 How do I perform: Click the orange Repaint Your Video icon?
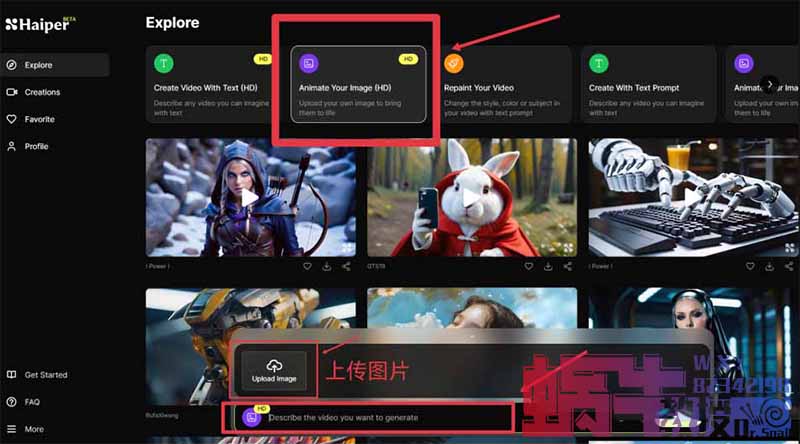[x=453, y=62]
